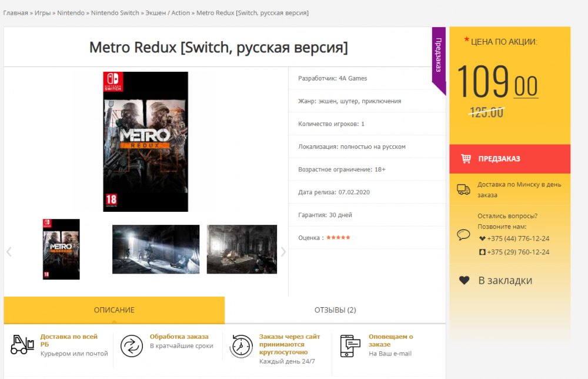Image resolution: width=588 pixels, height=379 pixels.
Task: Click the delivery truck icon
Action: pos(463,189)
